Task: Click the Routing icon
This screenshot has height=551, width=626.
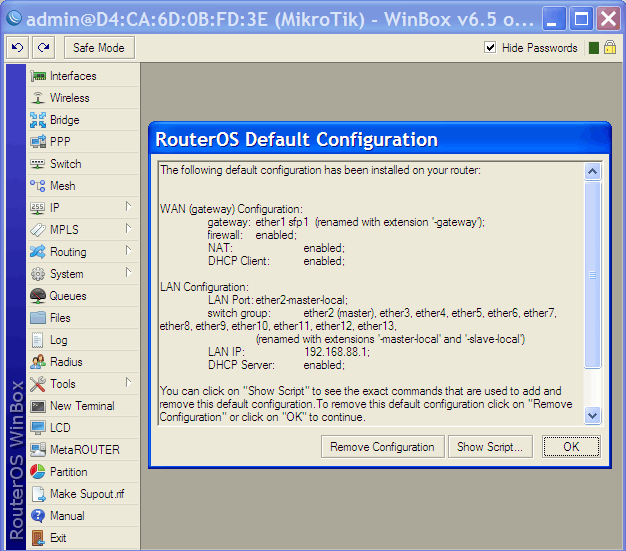Action: point(38,252)
